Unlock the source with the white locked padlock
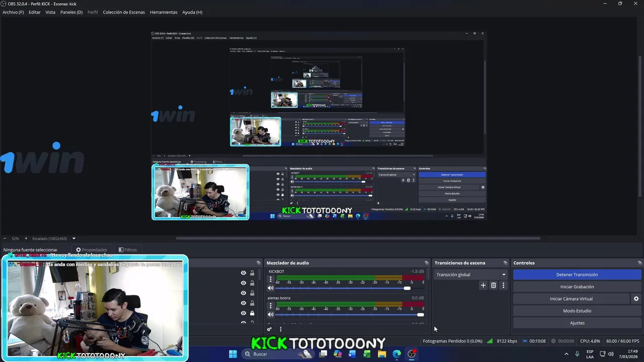 (252, 313)
